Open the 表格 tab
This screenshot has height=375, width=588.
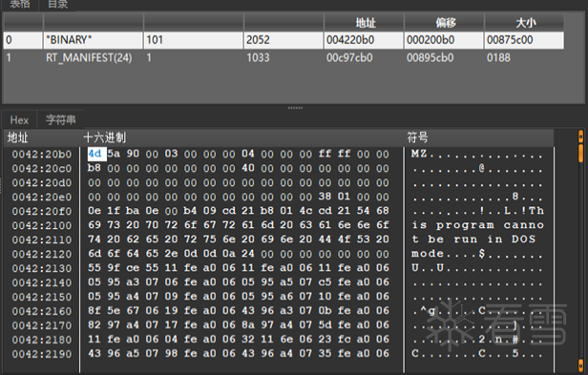pos(20,5)
